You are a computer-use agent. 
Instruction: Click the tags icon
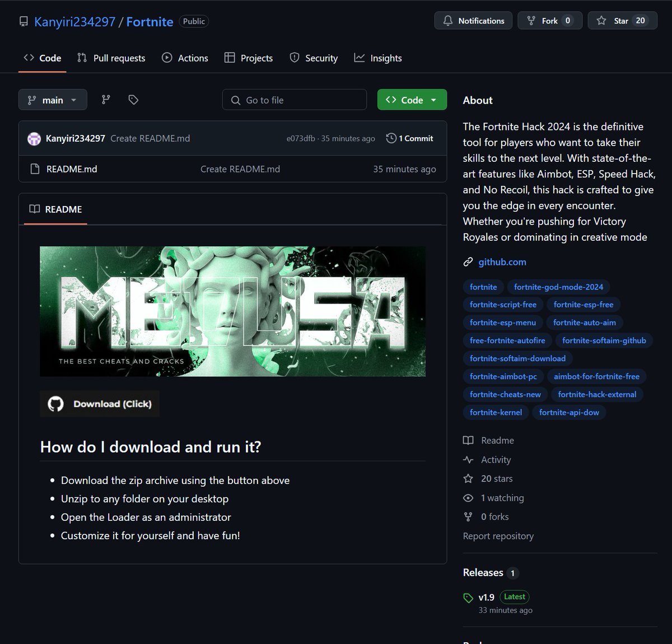coord(133,100)
